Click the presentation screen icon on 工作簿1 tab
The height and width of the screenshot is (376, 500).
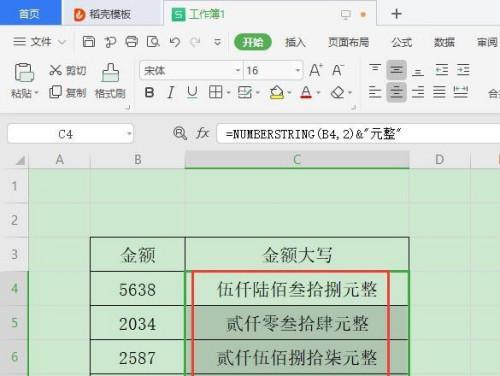pyautogui.click(x=346, y=14)
